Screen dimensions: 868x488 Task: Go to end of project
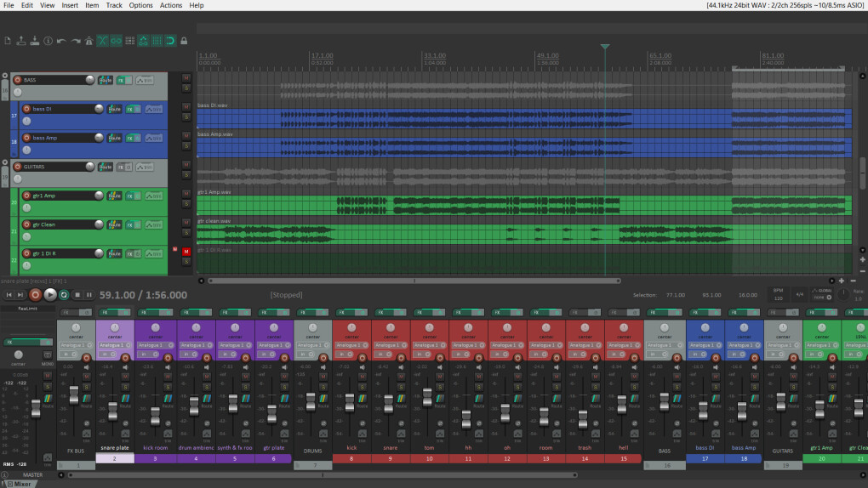(20, 295)
